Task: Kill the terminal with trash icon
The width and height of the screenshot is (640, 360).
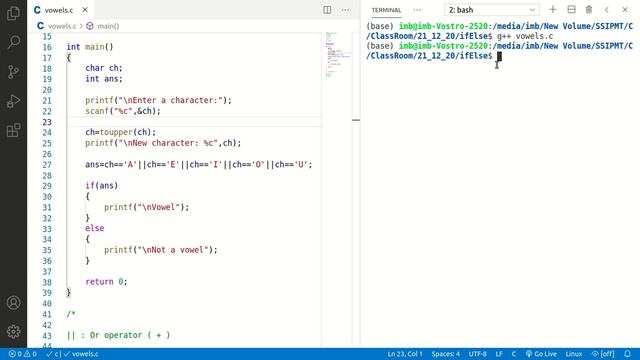Action: 589,10
